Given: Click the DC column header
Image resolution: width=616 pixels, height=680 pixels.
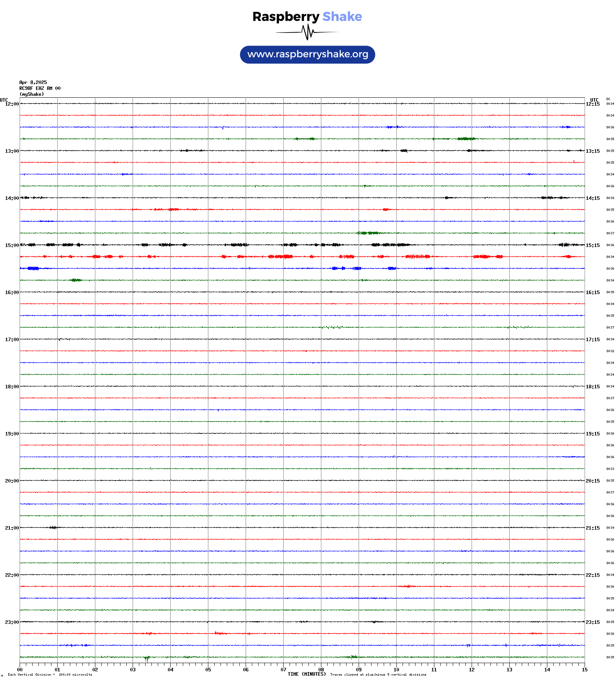Looking at the screenshot, I should coord(608,99).
